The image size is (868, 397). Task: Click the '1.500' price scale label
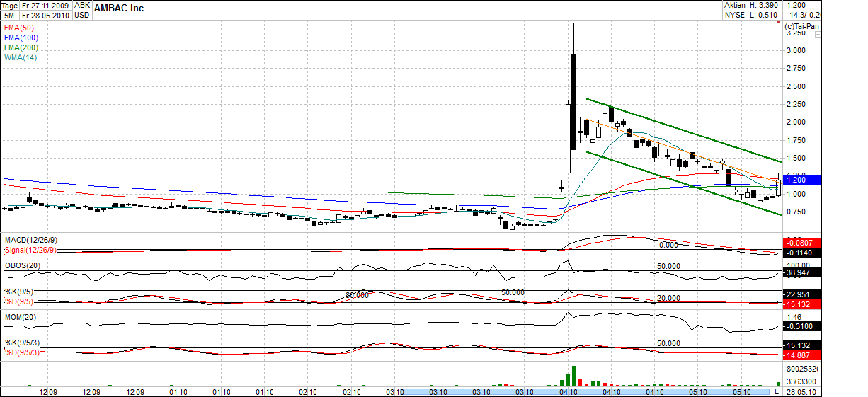point(796,158)
